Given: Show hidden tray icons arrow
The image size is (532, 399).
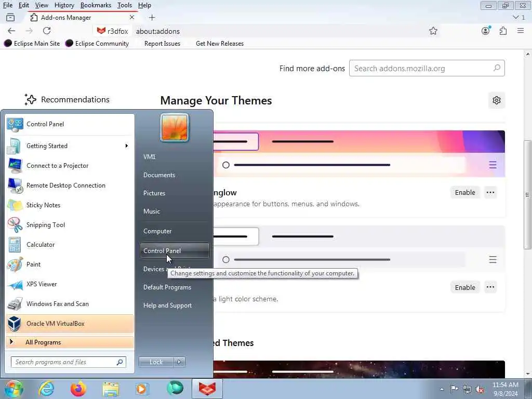Looking at the screenshot, I should pyautogui.click(x=442, y=389).
